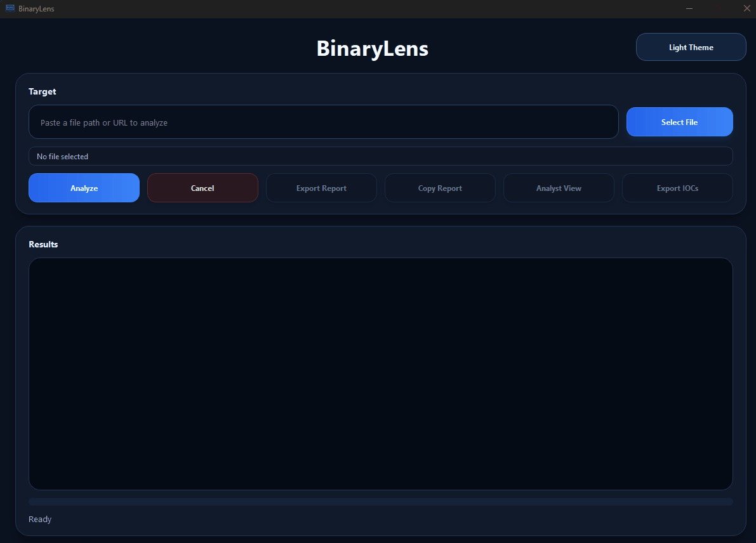This screenshot has height=543, width=756.
Task: Start analysis with the Analyze button
Action: (84, 188)
